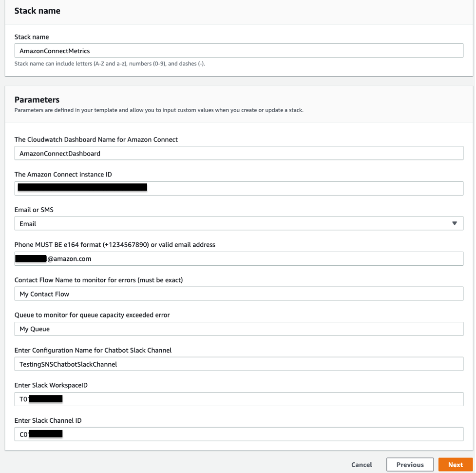The height and width of the screenshot is (473, 476).
Task: Click the My Queue input field
Action: tap(239, 329)
